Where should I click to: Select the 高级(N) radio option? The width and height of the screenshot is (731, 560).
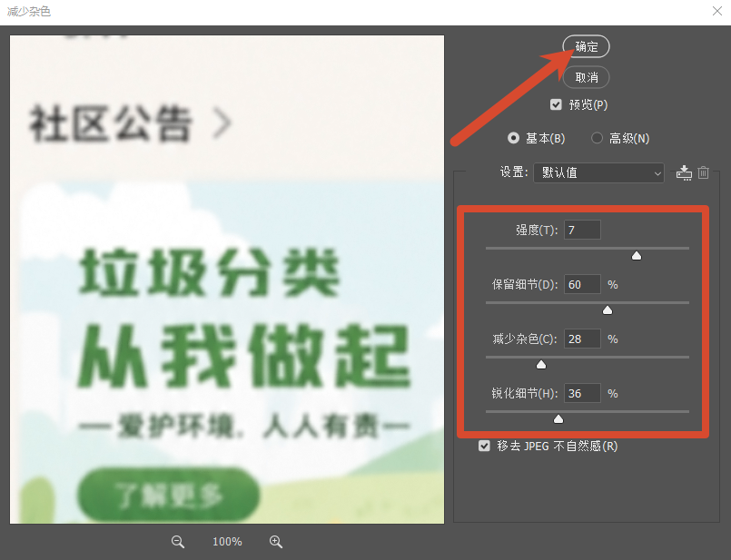[597, 138]
